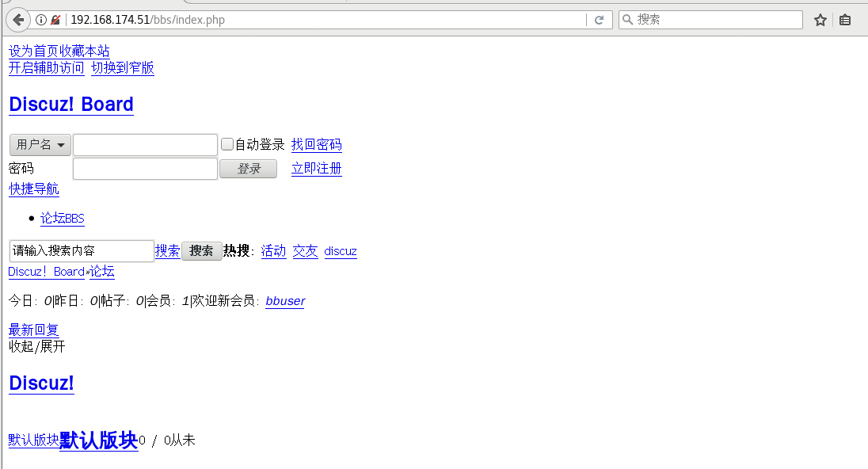Viewport: 868px width, 469px height.
Task: Click the password (密码) input field
Action: click(x=145, y=169)
